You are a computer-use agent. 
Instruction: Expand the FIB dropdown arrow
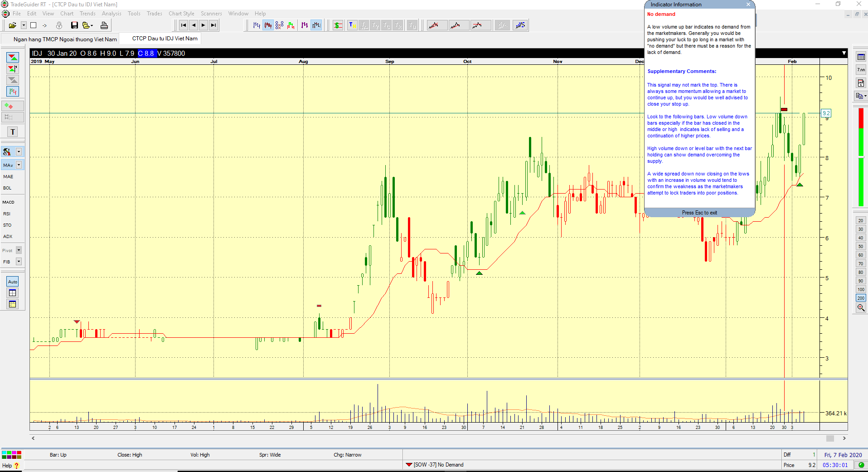pyautogui.click(x=19, y=262)
